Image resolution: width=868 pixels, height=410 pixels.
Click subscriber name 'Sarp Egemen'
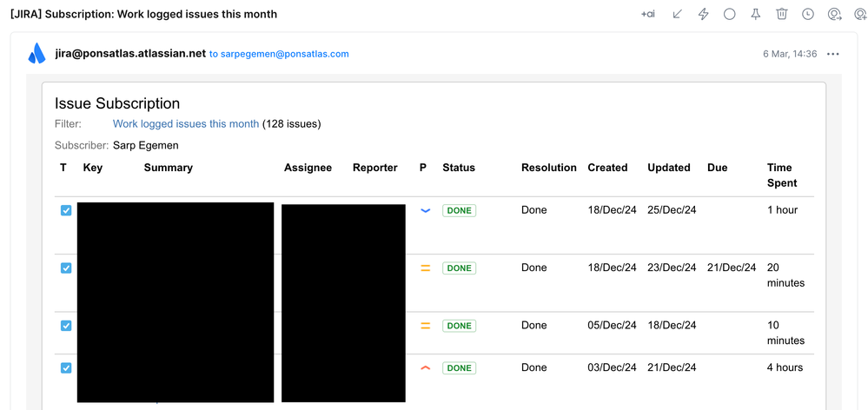(x=146, y=146)
